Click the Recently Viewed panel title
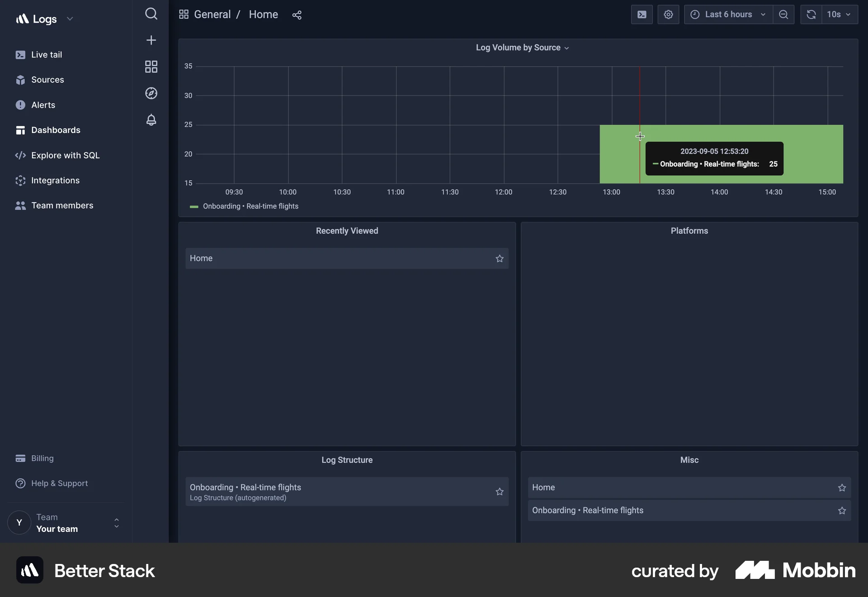 (x=347, y=231)
